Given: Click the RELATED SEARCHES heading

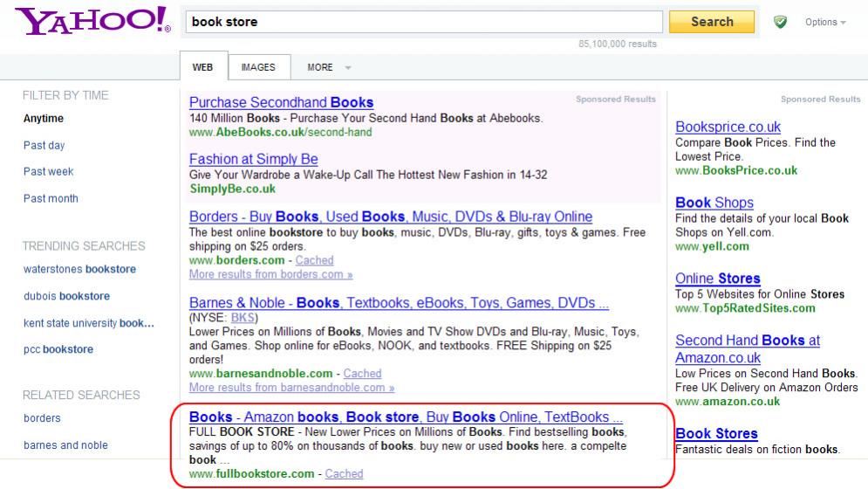Looking at the screenshot, I should [81, 396].
